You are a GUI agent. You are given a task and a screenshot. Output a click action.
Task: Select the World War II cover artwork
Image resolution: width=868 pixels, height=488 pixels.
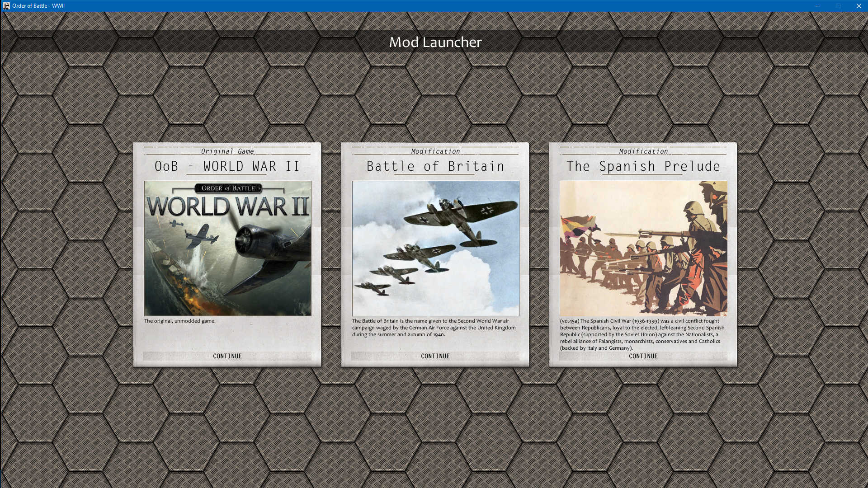228,249
